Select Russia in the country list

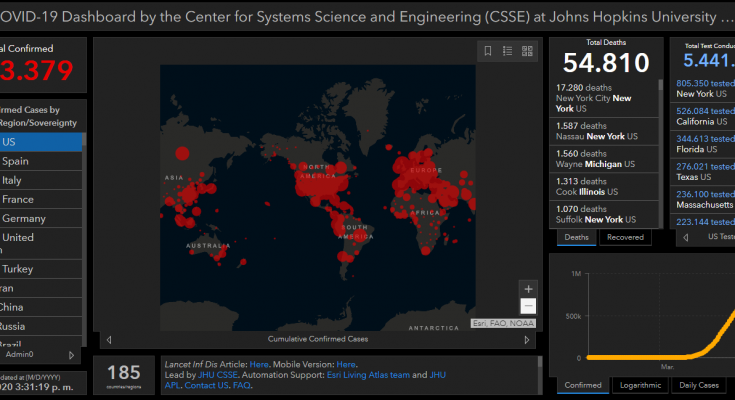[x=41, y=326]
